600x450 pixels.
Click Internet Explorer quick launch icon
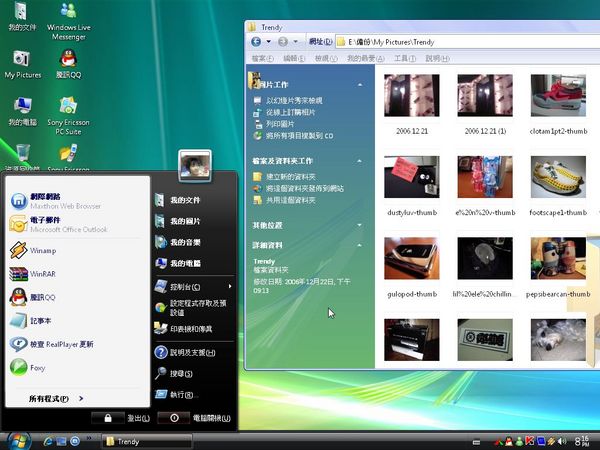click(48, 441)
